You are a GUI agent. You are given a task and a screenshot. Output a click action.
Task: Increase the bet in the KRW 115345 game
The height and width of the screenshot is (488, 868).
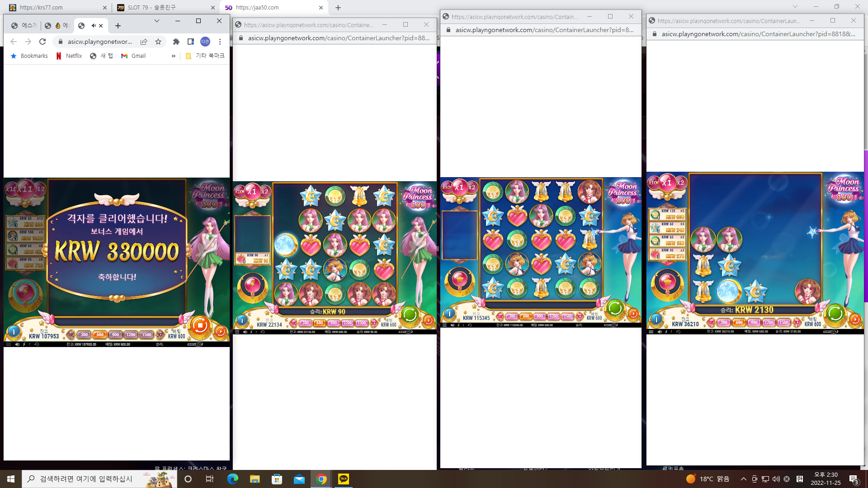point(580,316)
